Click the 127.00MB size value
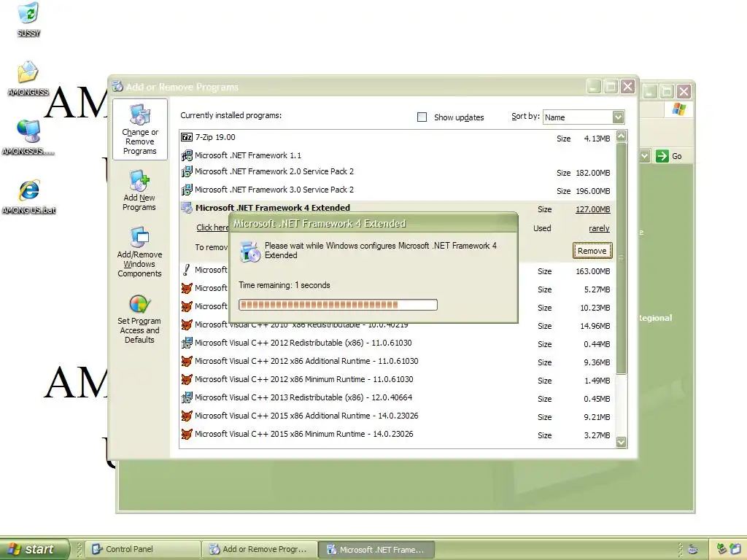747x560 pixels. (592, 209)
